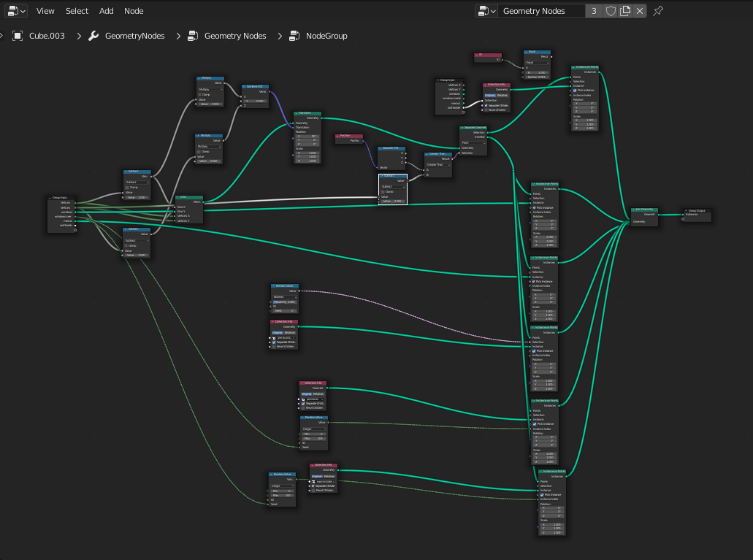Screen dimensions: 753x560
Task: Pin the node tree with the pin icon
Action: click(x=658, y=11)
